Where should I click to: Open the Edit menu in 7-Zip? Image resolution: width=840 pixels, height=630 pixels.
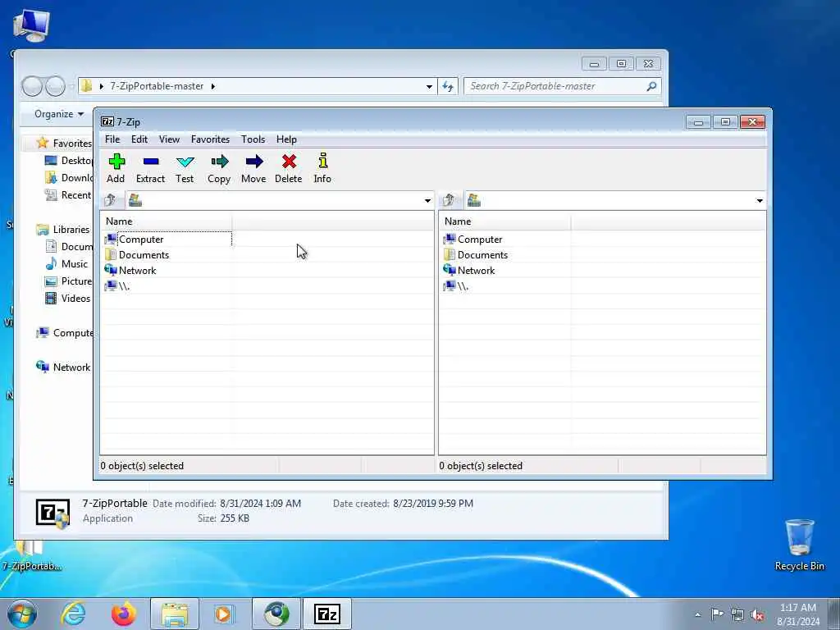click(139, 139)
